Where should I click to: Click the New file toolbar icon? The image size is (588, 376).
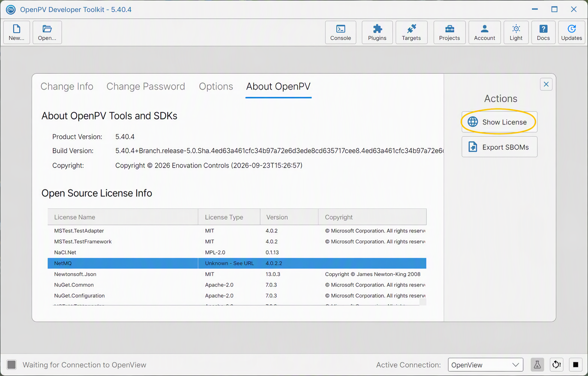(16, 32)
